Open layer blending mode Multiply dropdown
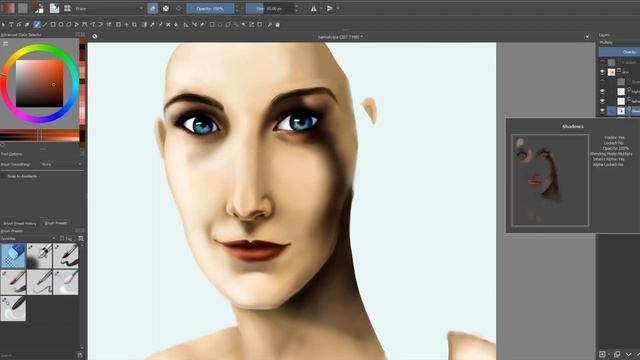This screenshot has width=640, height=360. (619, 42)
